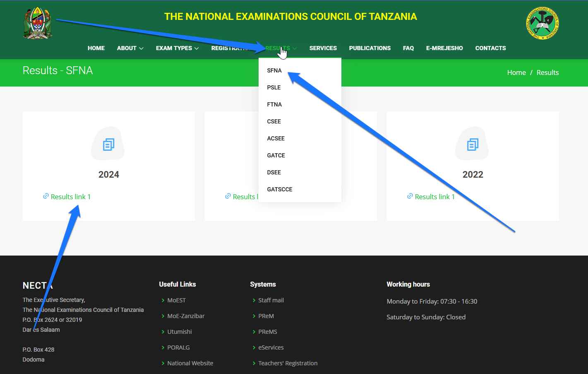Click the Dodoma address line
Screen dimensions: 588x374
pyautogui.click(x=34, y=360)
